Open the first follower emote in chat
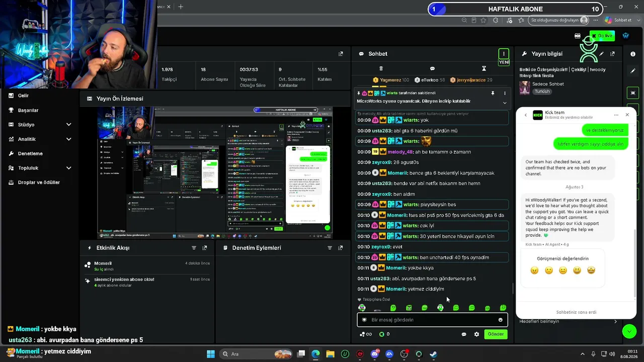 (x=362, y=308)
